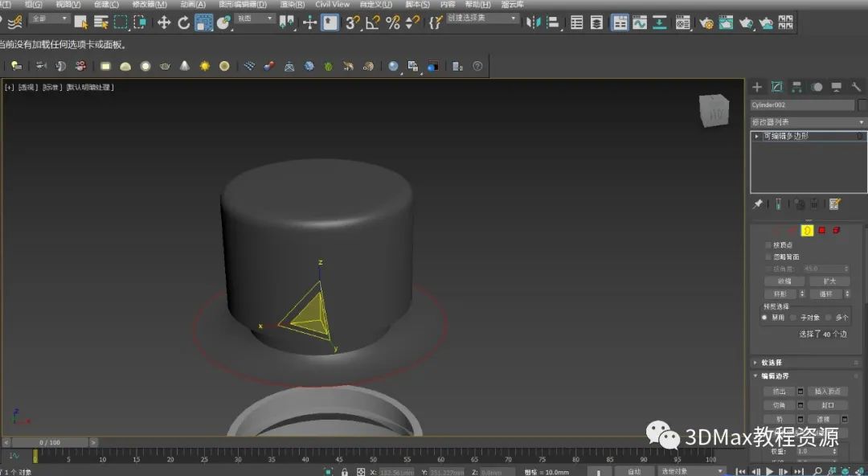Toggle the 忽略背面 checkbox
Screen dimensions: 868x476
[x=768, y=256]
